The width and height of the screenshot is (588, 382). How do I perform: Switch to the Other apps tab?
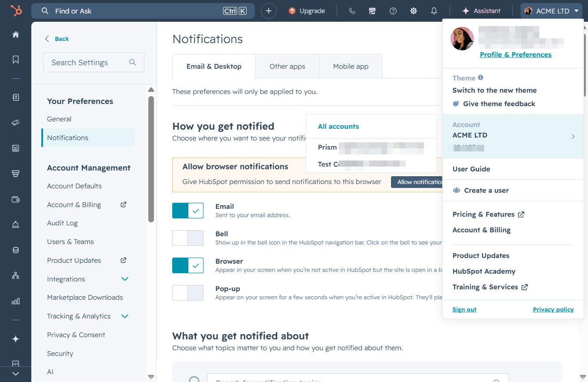click(x=287, y=67)
